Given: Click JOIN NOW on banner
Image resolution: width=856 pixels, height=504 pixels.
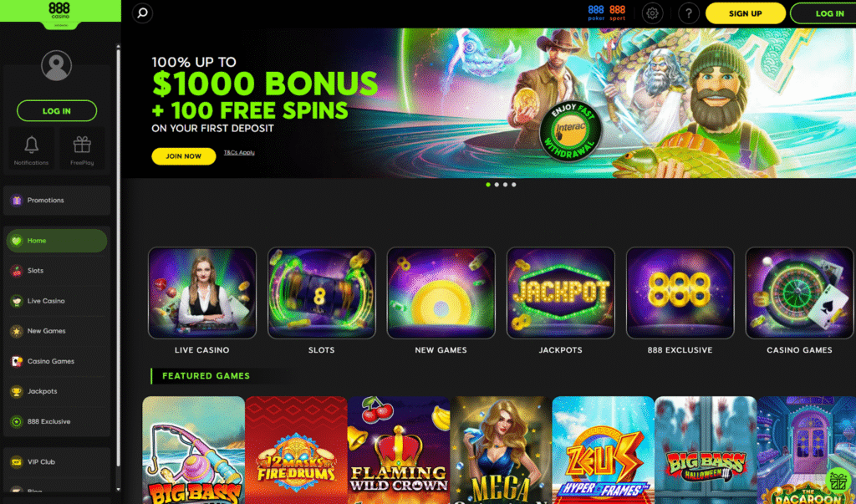Looking at the screenshot, I should pos(183,156).
